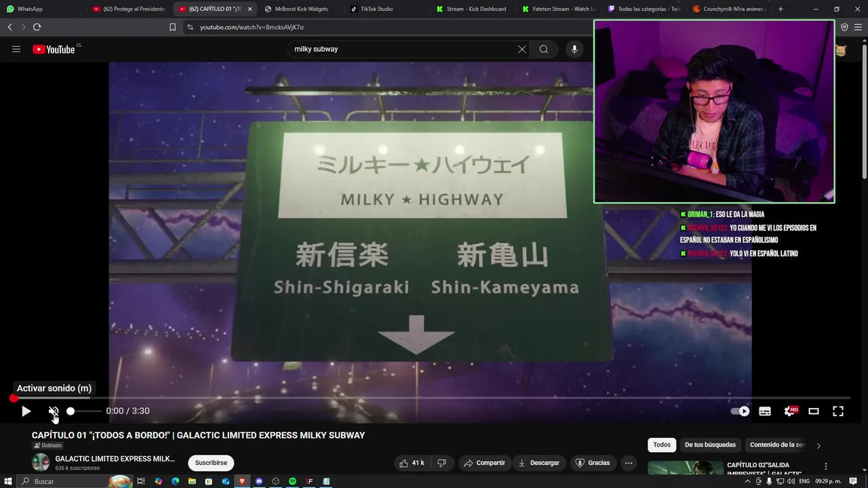
Task: Switch to theater mode
Action: (814, 411)
